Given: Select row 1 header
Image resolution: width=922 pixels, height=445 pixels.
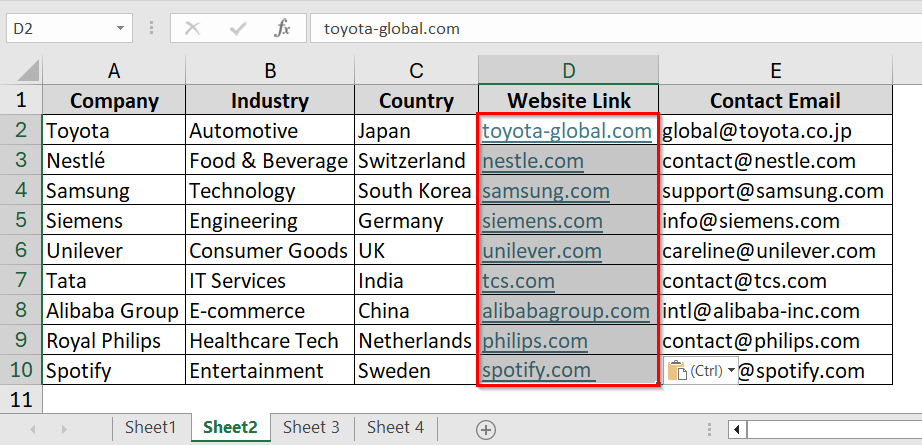Looking at the screenshot, I should (21, 100).
